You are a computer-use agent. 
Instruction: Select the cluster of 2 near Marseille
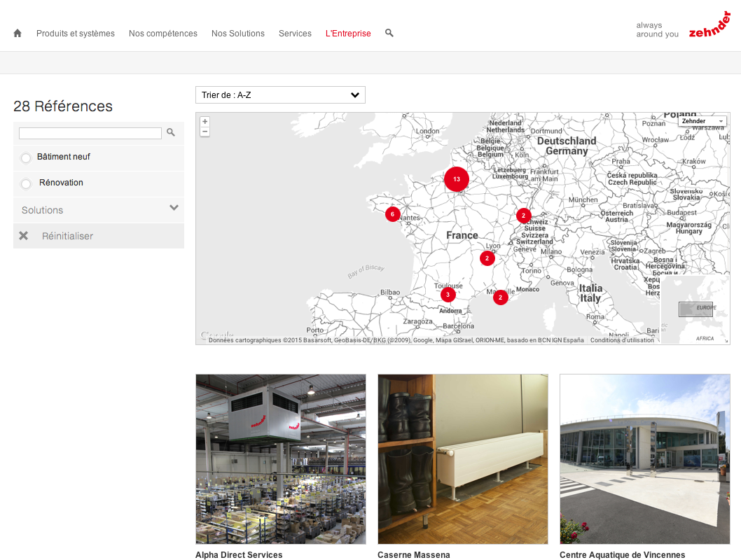point(501,297)
